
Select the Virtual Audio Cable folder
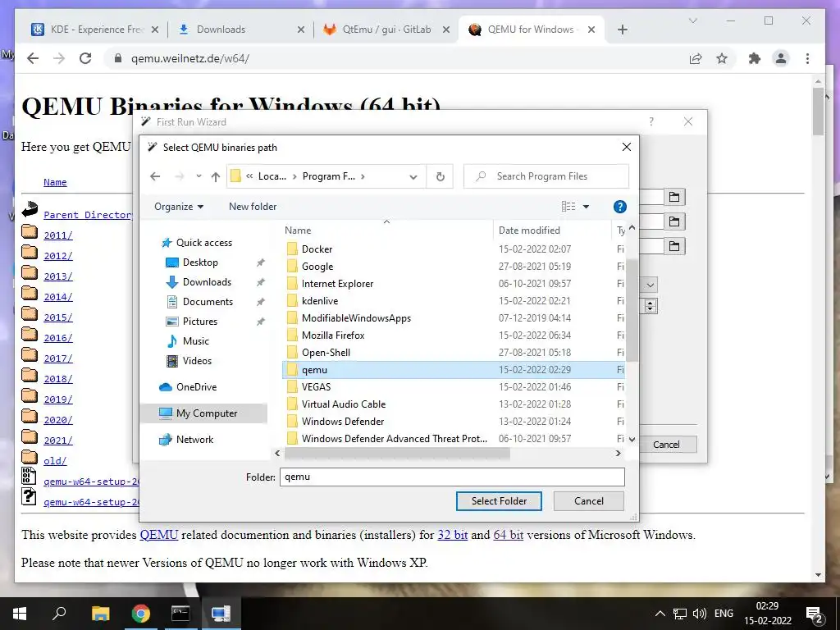click(x=344, y=404)
